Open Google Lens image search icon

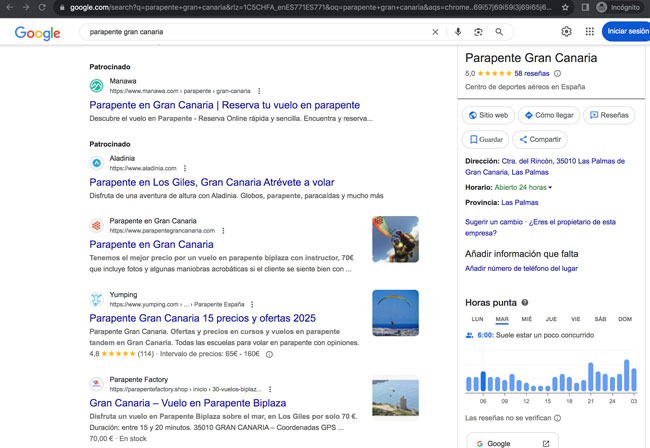click(x=478, y=32)
